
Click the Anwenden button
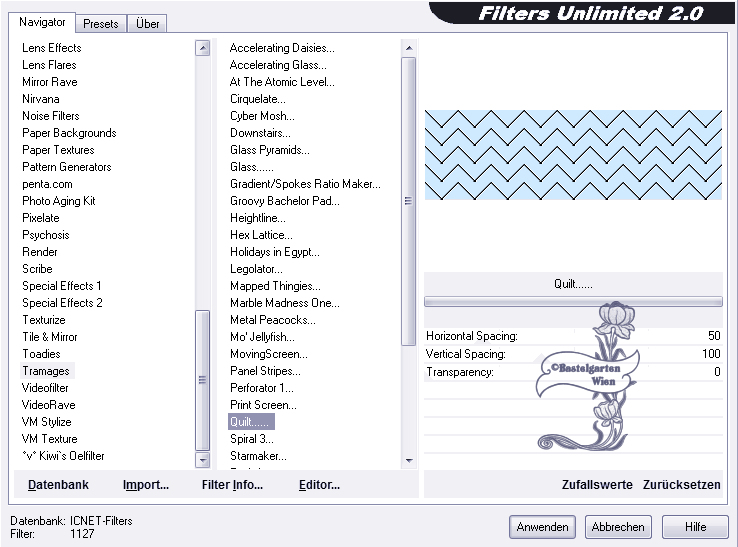point(542,527)
